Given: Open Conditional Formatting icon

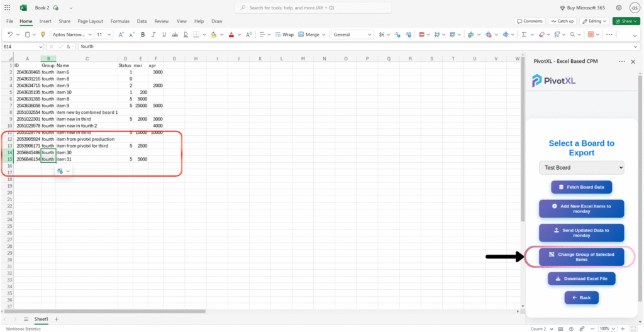Looking at the screenshot, I should pyautogui.click(x=422, y=35).
